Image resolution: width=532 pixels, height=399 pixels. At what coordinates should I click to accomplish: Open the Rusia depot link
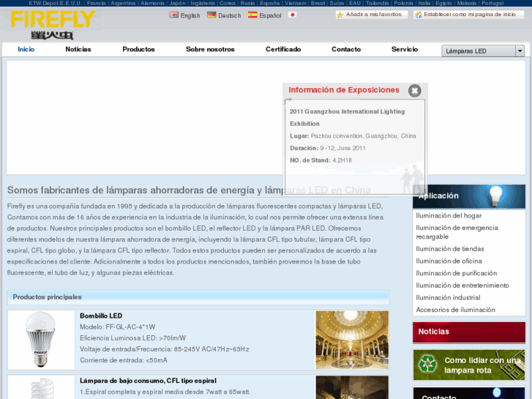pyautogui.click(x=247, y=3)
